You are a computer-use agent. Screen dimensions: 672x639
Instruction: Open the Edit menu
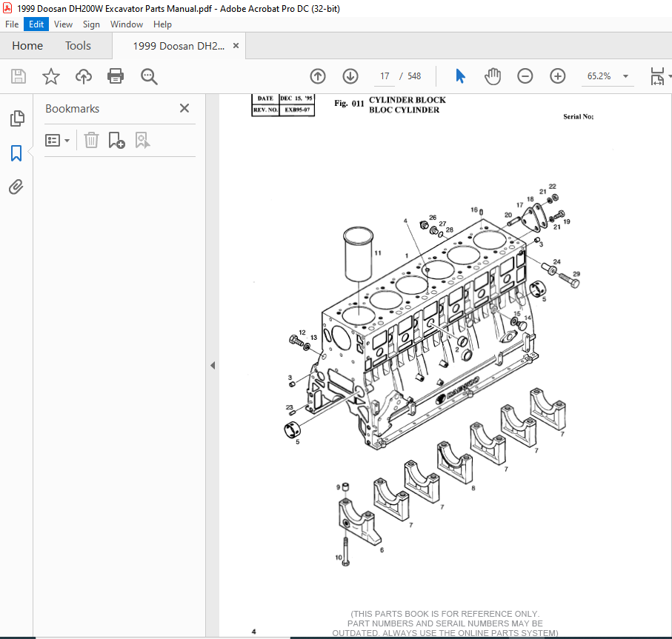coord(36,24)
